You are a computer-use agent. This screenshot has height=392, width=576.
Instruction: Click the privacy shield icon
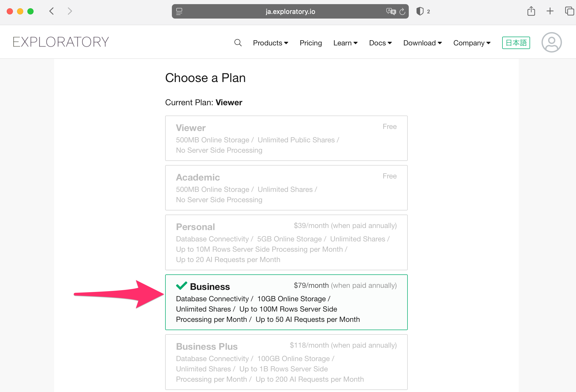click(420, 11)
